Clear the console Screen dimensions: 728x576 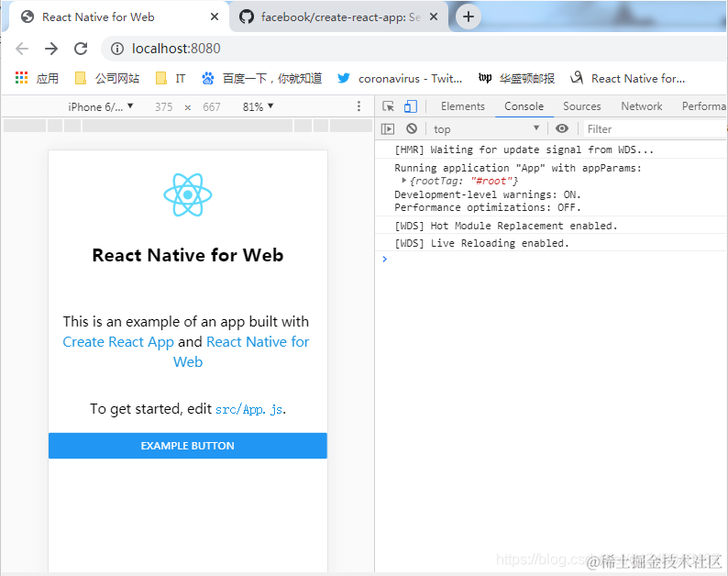tap(412, 128)
